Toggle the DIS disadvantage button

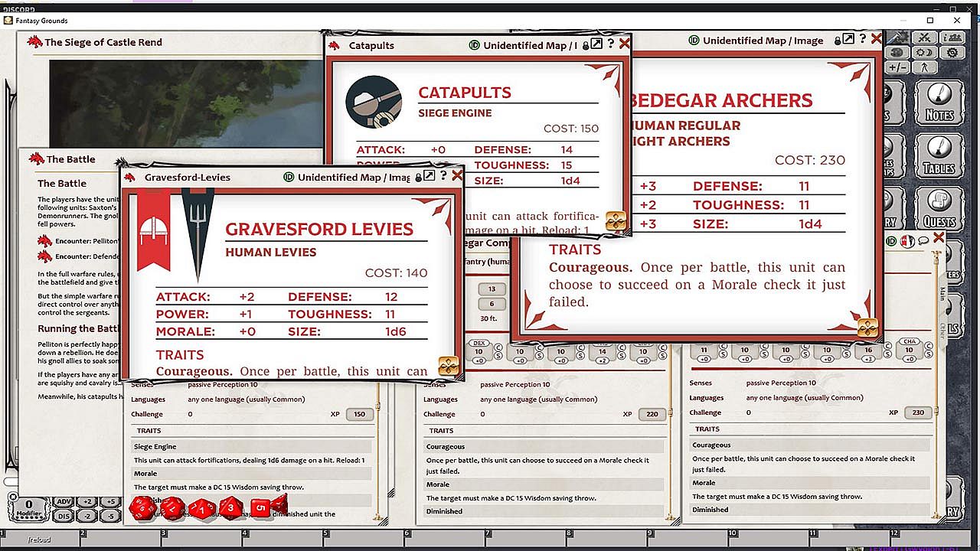click(64, 516)
